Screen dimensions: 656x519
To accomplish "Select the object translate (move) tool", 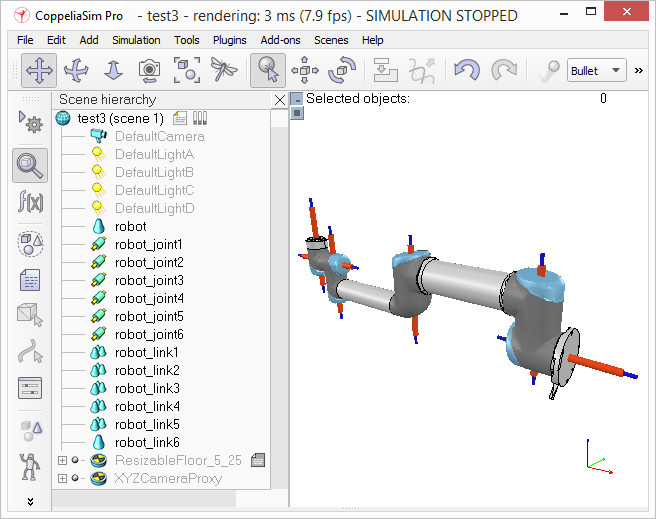I will (305, 70).
